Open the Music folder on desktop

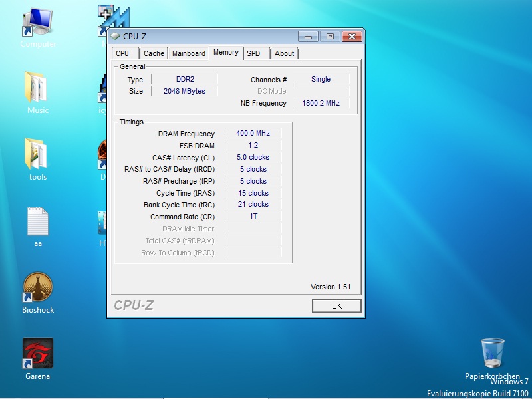37,92
